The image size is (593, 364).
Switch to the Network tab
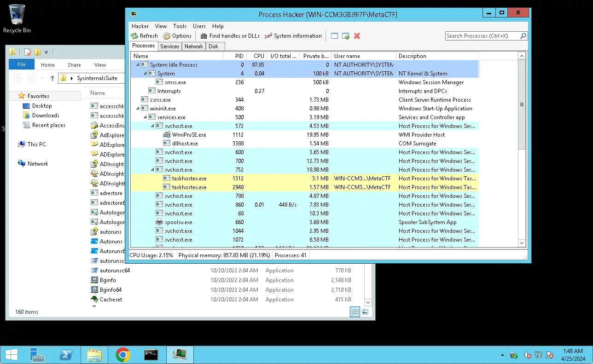point(194,46)
